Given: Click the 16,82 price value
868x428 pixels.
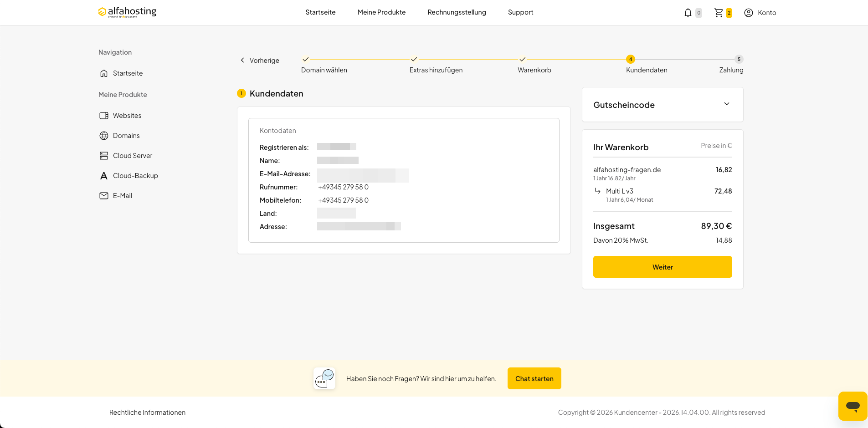Looking at the screenshot, I should (x=724, y=170).
